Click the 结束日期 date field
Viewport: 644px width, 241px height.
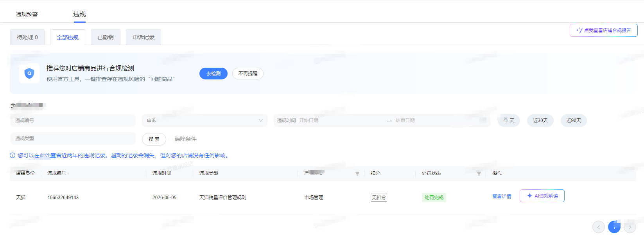click(x=434, y=120)
